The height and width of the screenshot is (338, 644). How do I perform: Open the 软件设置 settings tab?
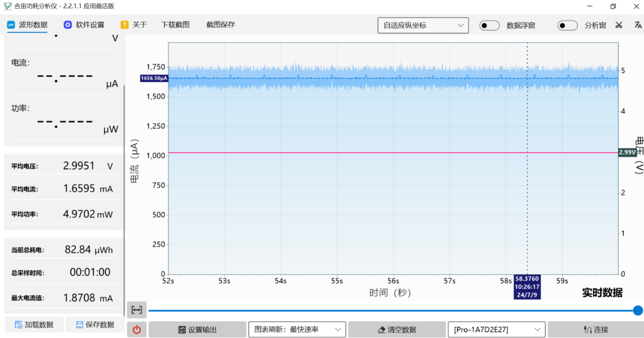(x=84, y=25)
